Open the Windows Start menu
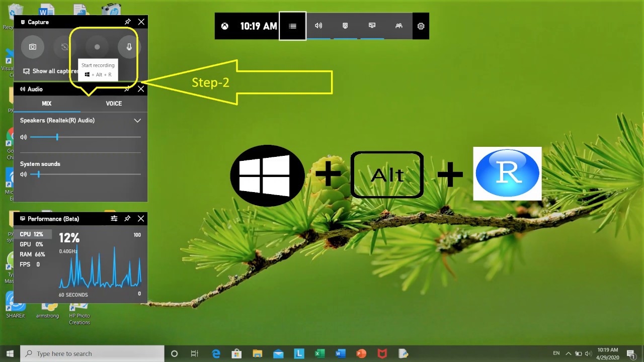 pyautogui.click(x=10, y=353)
